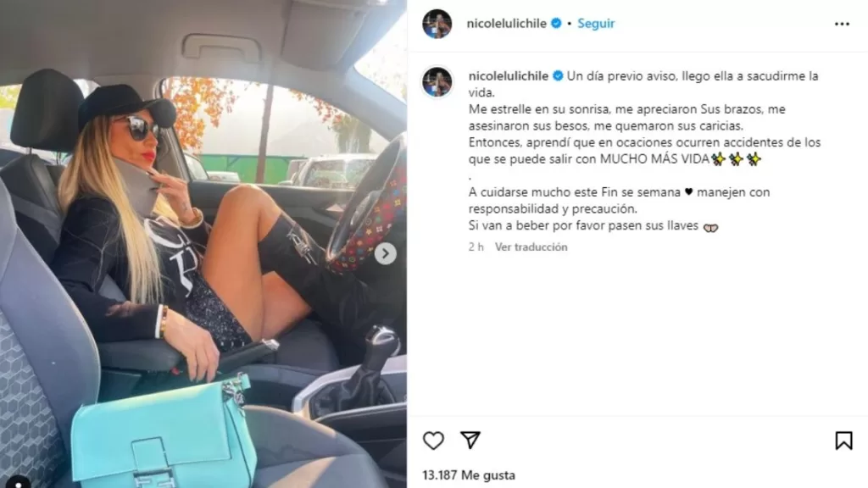Viewport: 868px width, 488px height.
Task: Click Ver traducción to translate caption
Action: [531, 247]
